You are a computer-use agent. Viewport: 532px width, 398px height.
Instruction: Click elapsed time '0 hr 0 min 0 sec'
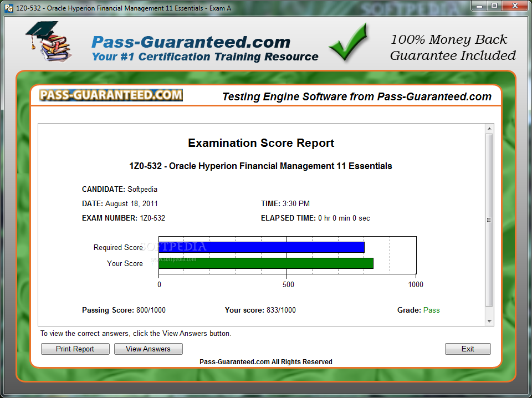coord(344,218)
